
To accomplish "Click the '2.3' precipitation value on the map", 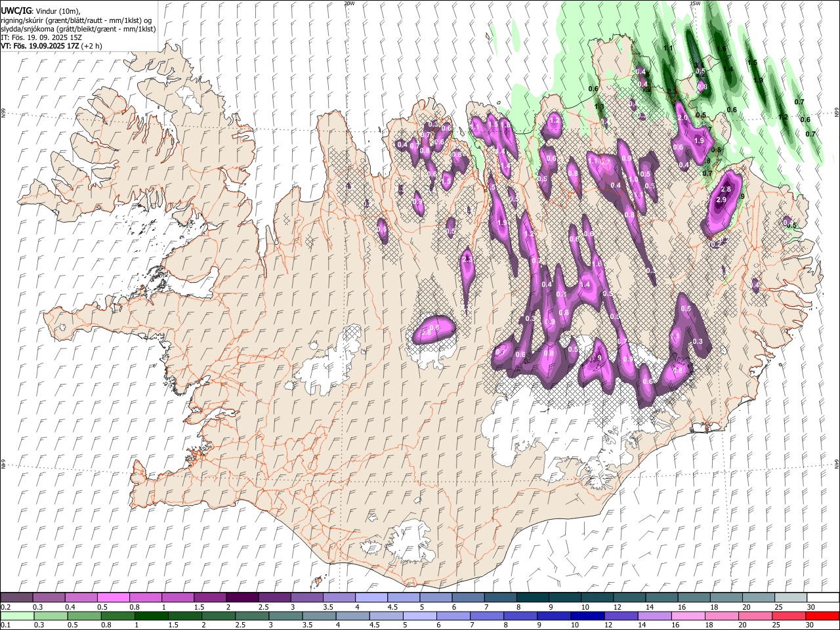I will (x=468, y=260).
